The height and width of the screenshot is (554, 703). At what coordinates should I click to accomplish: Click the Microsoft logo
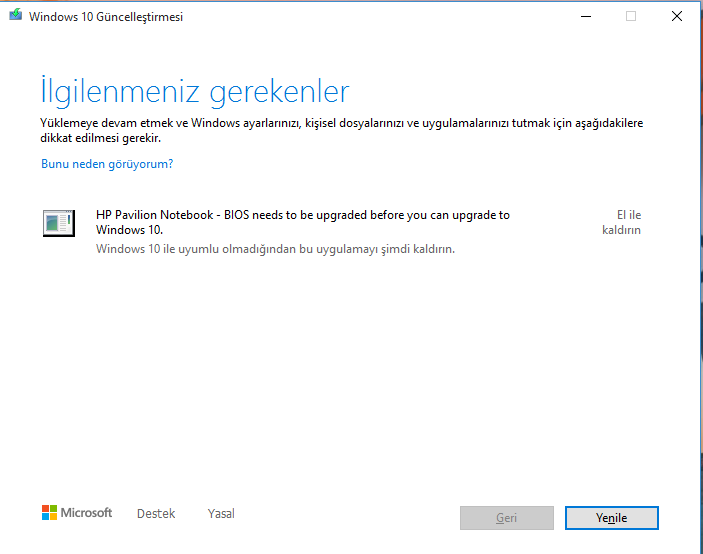pos(77,513)
